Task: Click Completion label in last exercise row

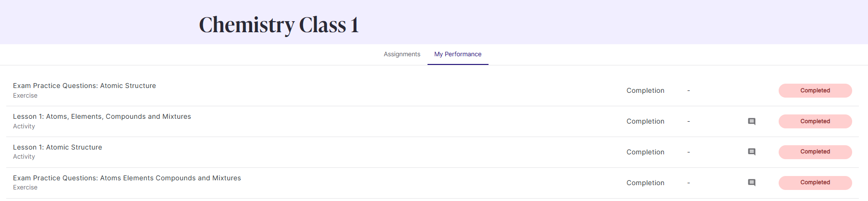Action: pyautogui.click(x=646, y=183)
